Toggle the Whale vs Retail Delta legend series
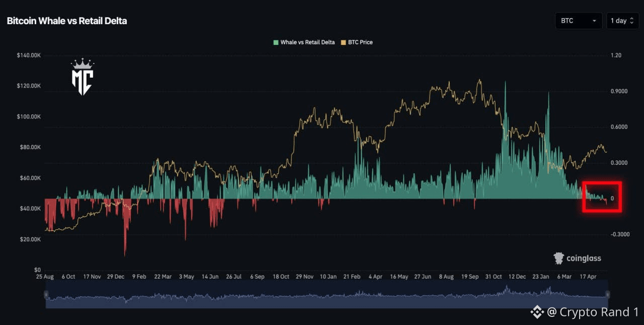 [x=304, y=42]
